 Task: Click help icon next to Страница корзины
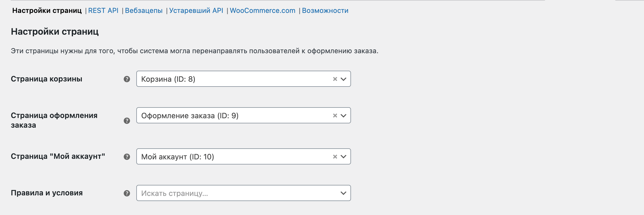pos(127,79)
